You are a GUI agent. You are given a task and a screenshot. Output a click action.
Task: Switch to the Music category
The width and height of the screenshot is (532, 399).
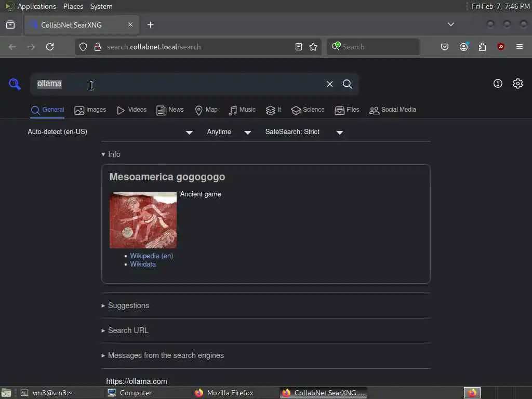click(242, 110)
